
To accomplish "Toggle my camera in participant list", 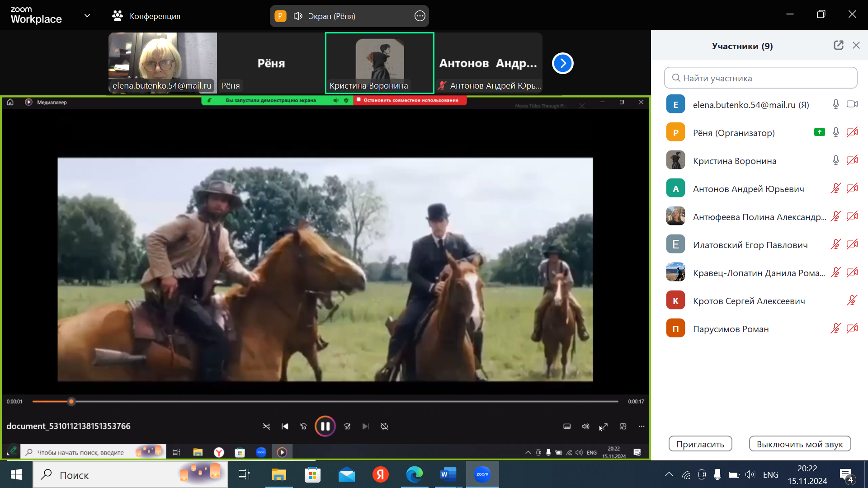I will (x=852, y=104).
